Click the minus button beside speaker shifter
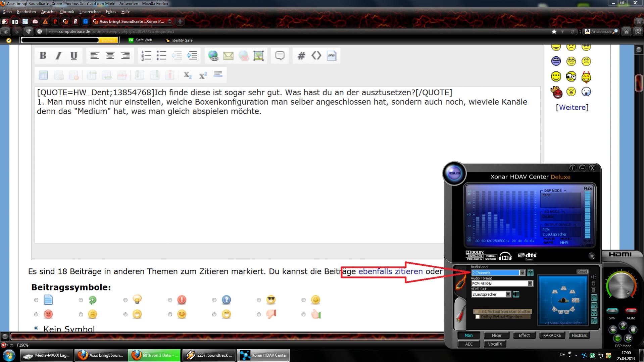Image resolution: width=644 pixels, height=362 pixels. 593,290
